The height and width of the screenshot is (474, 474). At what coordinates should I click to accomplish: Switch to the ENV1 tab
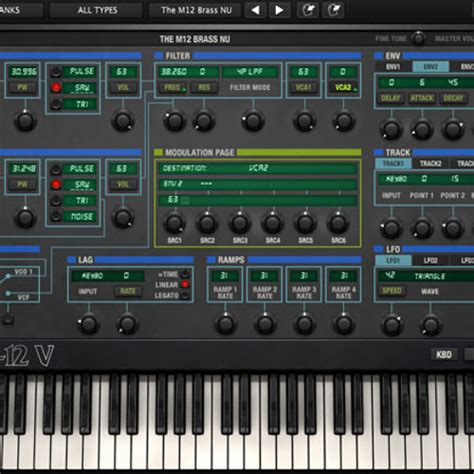(x=393, y=67)
